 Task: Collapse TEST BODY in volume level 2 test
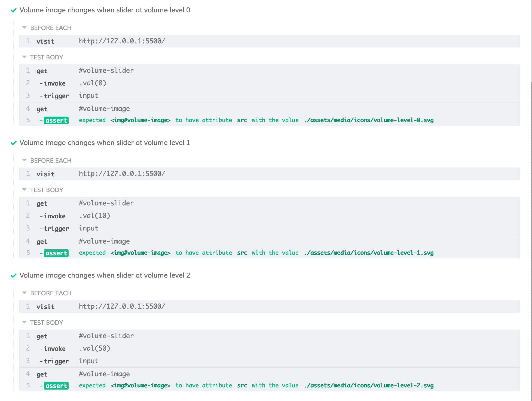(x=24, y=322)
